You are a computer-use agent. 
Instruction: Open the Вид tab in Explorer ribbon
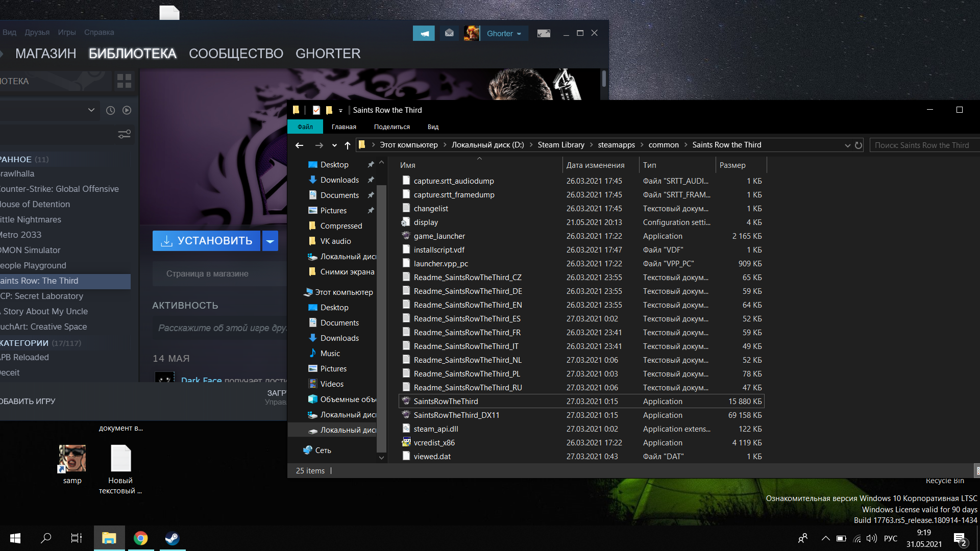pyautogui.click(x=433, y=127)
